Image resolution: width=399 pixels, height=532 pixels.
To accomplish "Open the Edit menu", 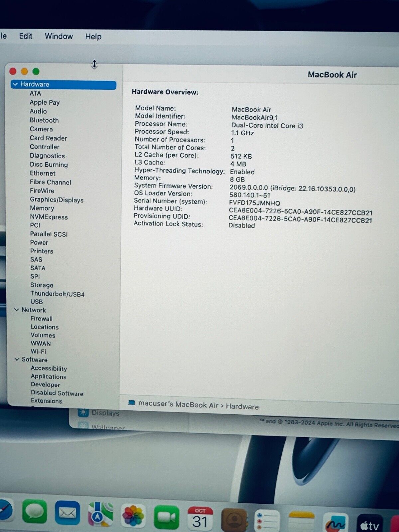I will [x=26, y=36].
